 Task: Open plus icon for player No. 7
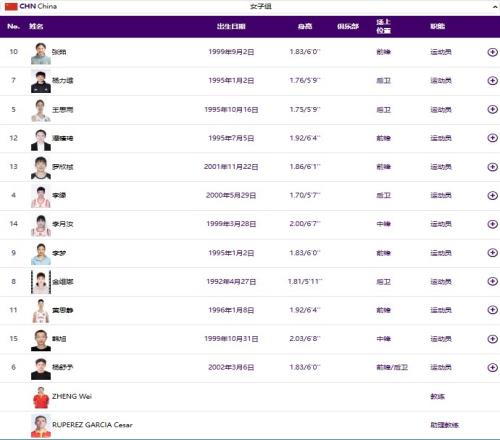tap(492, 80)
